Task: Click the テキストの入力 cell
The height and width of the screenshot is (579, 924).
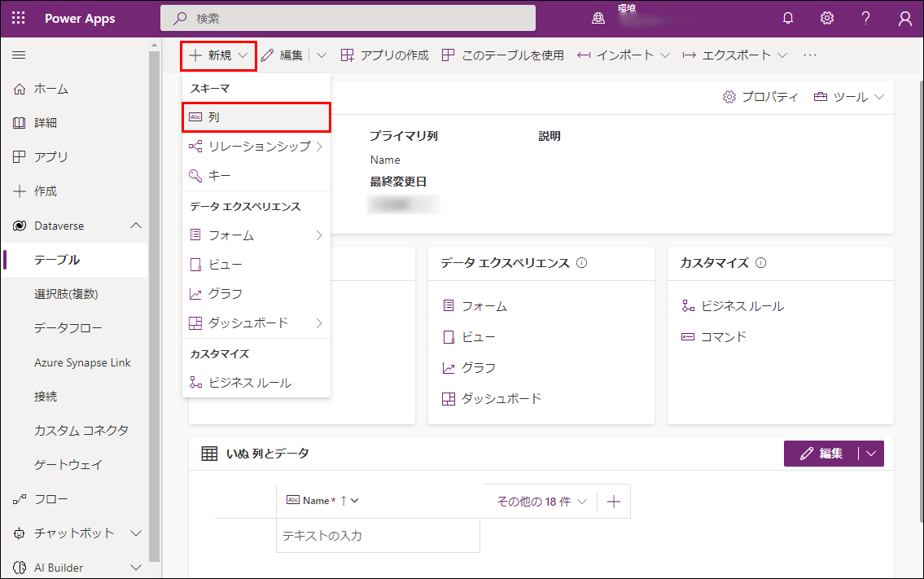Action: point(378,535)
